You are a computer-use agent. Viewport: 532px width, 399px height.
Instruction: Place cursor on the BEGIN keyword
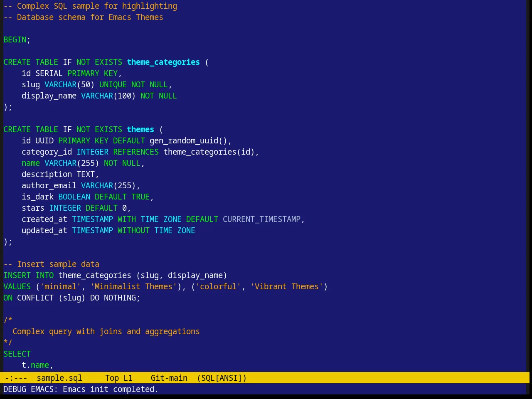pyautogui.click(x=15, y=39)
